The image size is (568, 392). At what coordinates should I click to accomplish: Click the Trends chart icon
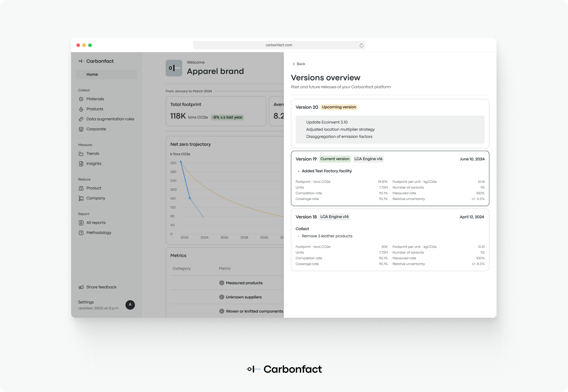81,154
